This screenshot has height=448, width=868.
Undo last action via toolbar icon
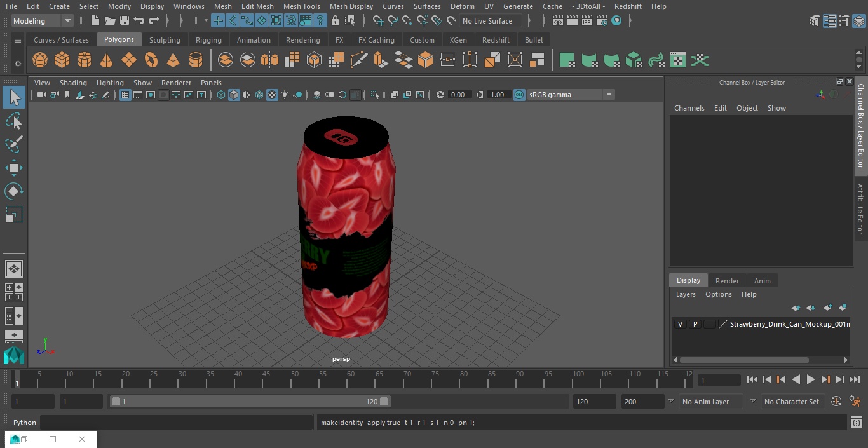pyautogui.click(x=139, y=21)
